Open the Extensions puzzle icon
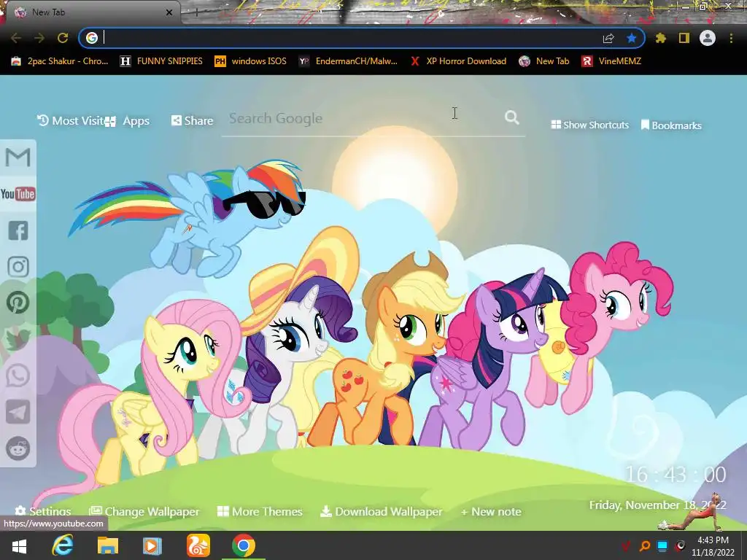The height and width of the screenshot is (560, 747). [661, 38]
